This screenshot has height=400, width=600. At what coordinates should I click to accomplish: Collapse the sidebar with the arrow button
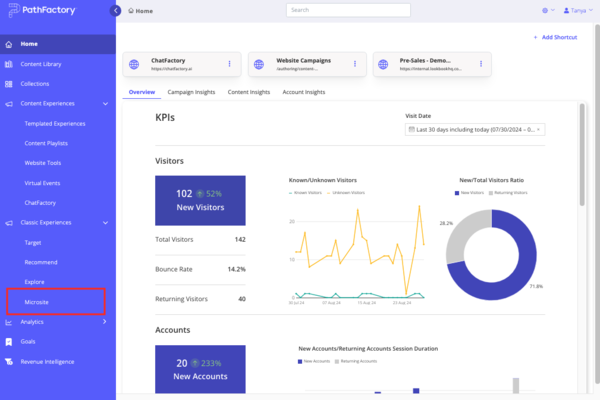click(x=116, y=11)
